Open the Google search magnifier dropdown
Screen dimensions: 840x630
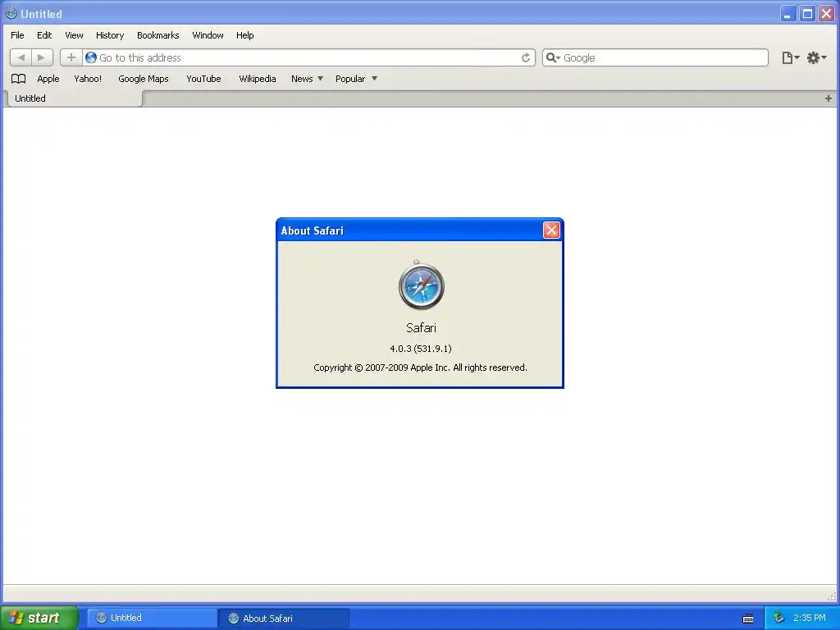pos(553,57)
